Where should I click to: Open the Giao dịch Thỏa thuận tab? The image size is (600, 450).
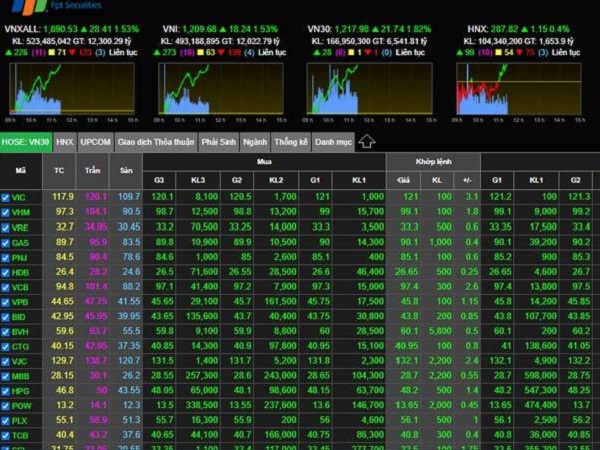[x=155, y=142]
